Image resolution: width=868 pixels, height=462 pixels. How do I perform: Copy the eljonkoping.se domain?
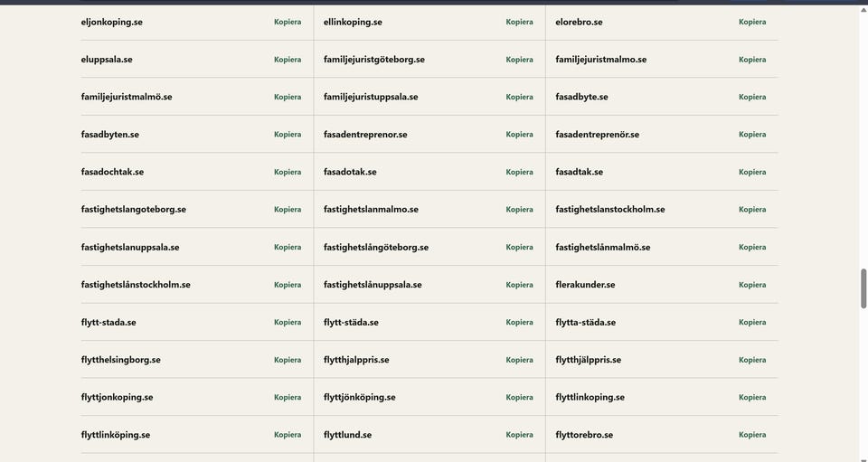(288, 22)
